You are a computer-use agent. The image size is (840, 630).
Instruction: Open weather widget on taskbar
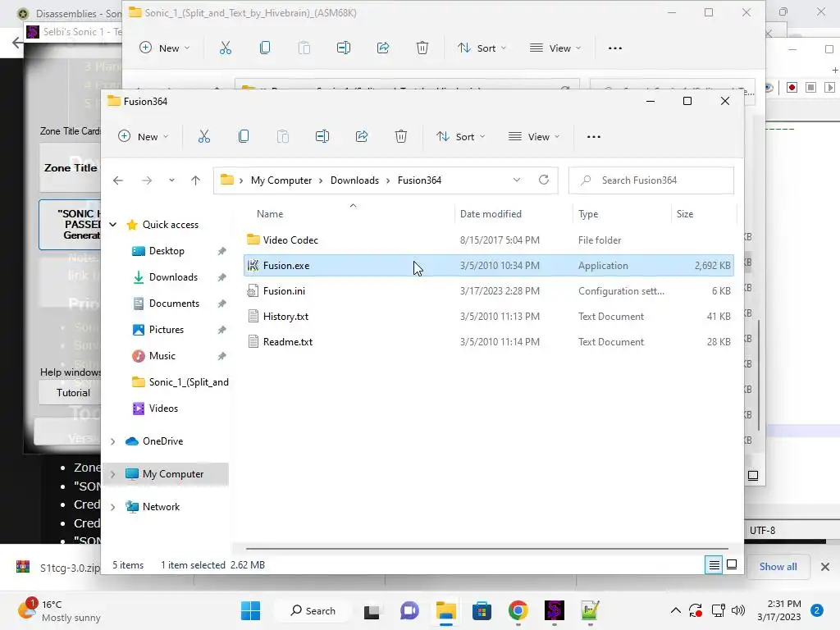coord(59,610)
